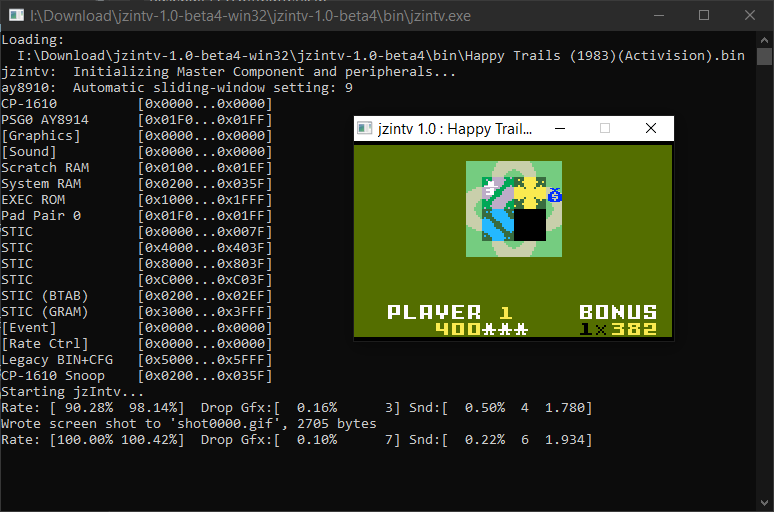Click the 'ay8910: Automatic sliding-window setting: 9' line
The width and height of the screenshot is (774, 512).
coord(177,87)
